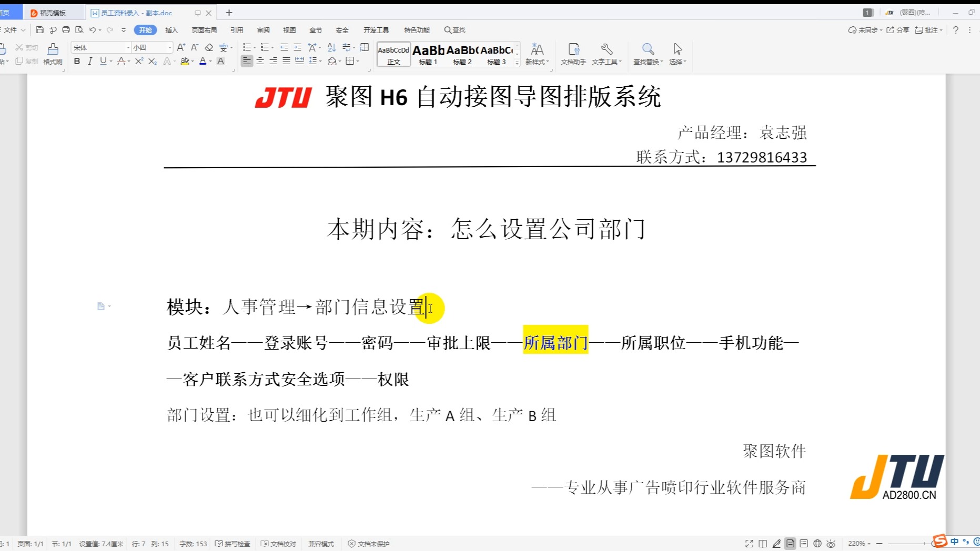This screenshot has width=980, height=551.
Task: Click the text highlight color swatch
Action: (185, 61)
